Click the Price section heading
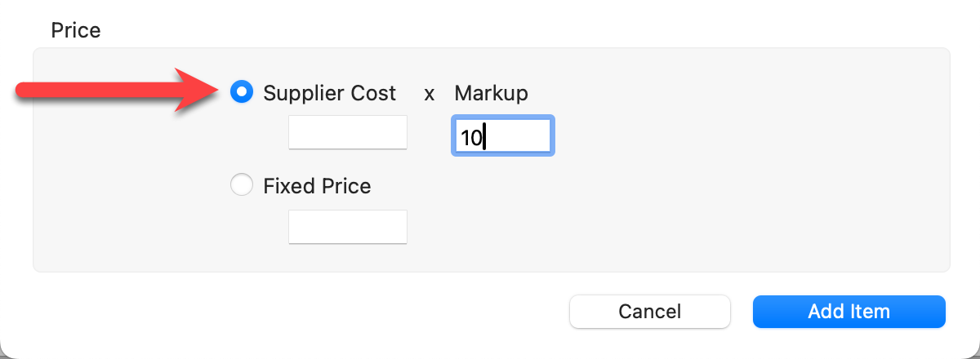This screenshot has width=980, height=359. (76, 31)
